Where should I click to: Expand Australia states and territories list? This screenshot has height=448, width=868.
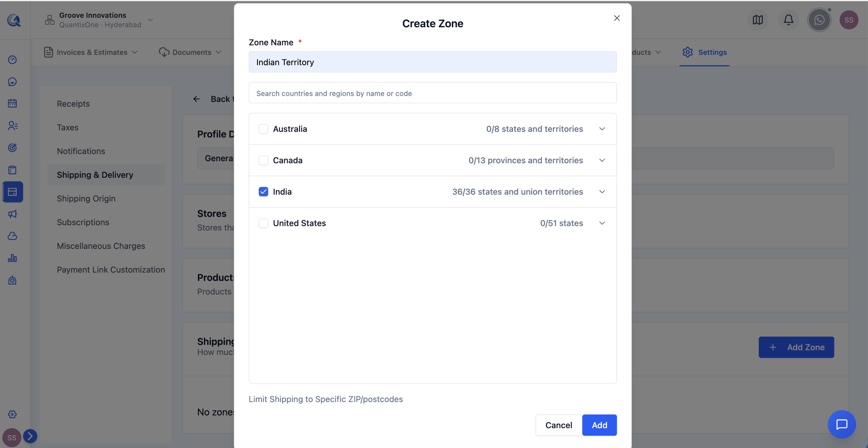click(x=602, y=129)
